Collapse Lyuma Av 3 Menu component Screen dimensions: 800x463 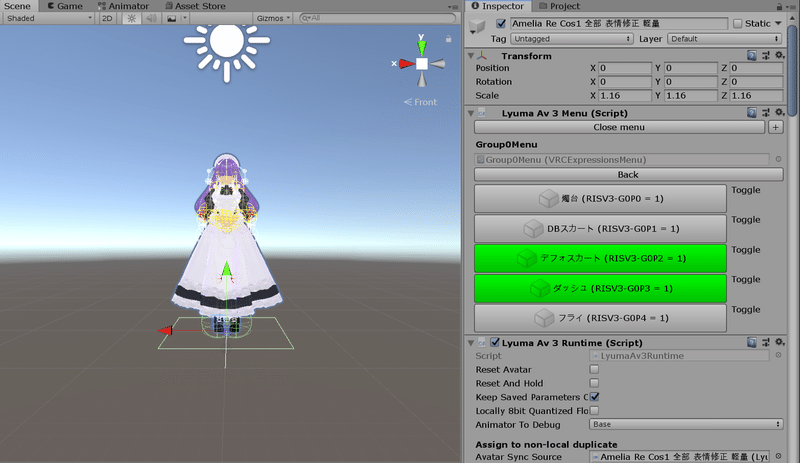tap(471, 113)
